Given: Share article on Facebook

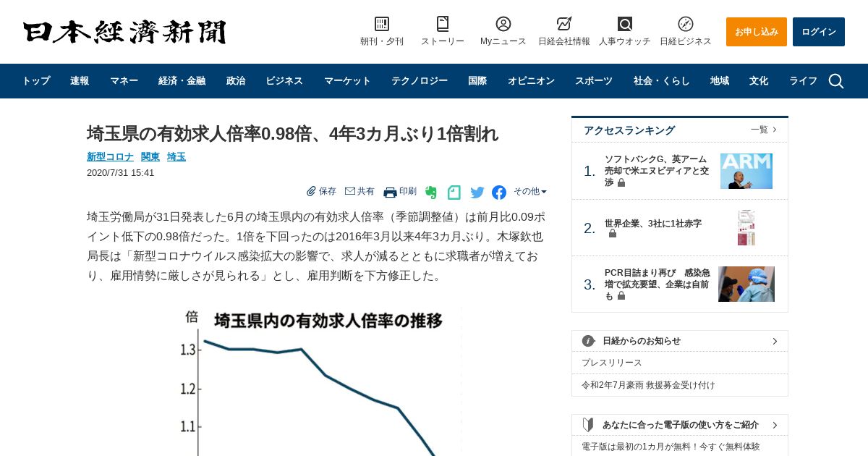Looking at the screenshot, I should click(x=499, y=193).
